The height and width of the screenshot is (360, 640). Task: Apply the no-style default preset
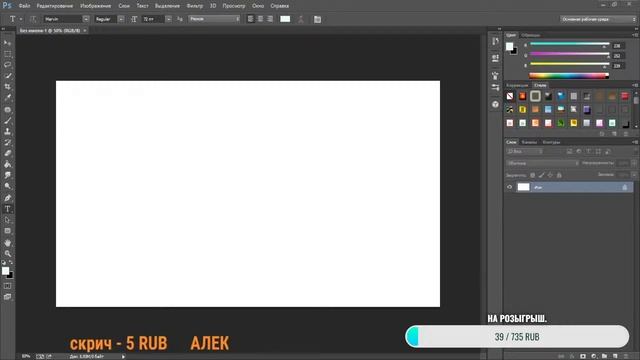point(510,96)
